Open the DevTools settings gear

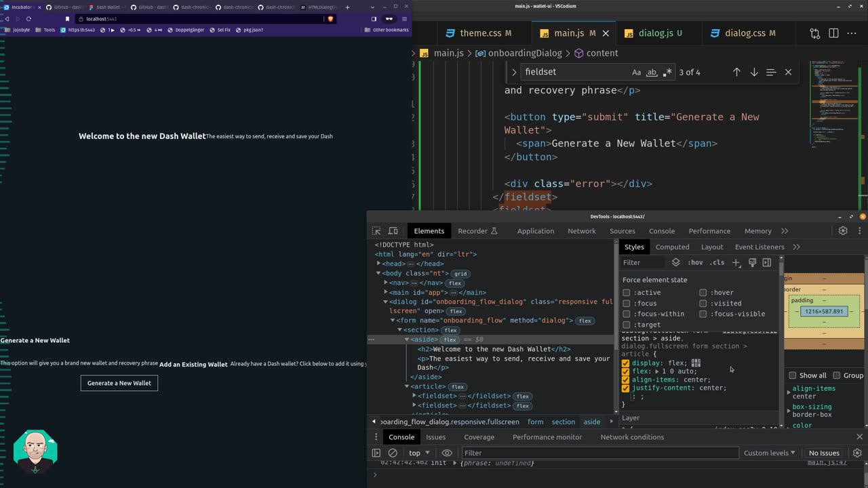[x=843, y=231]
